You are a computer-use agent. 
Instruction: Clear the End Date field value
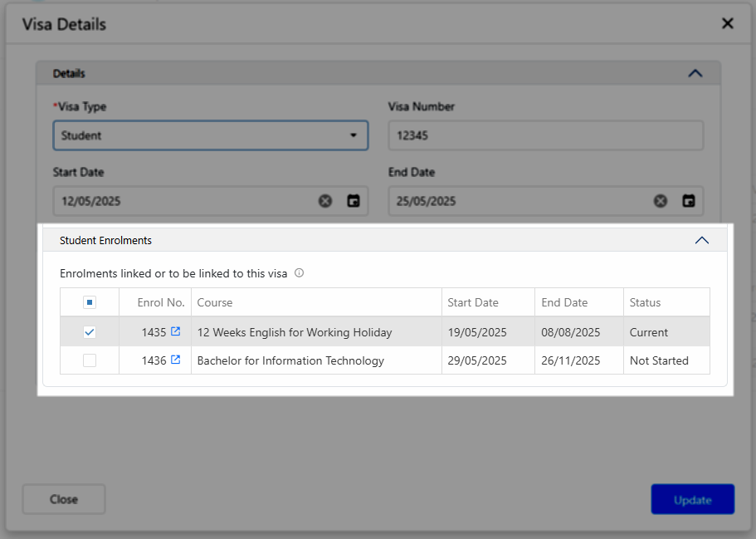[x=661, y=201]
